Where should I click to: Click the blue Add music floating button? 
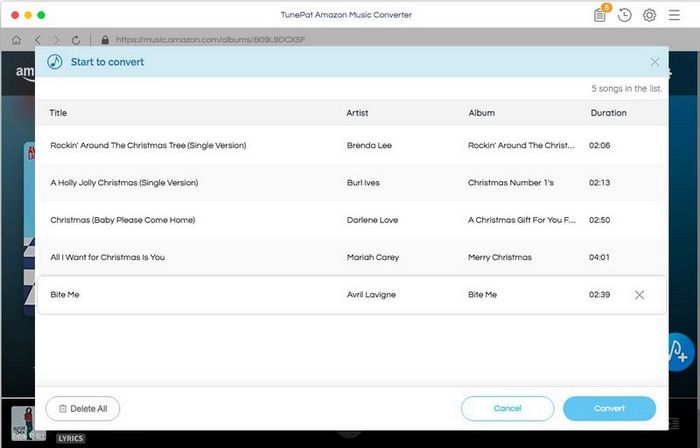(680, 353)
